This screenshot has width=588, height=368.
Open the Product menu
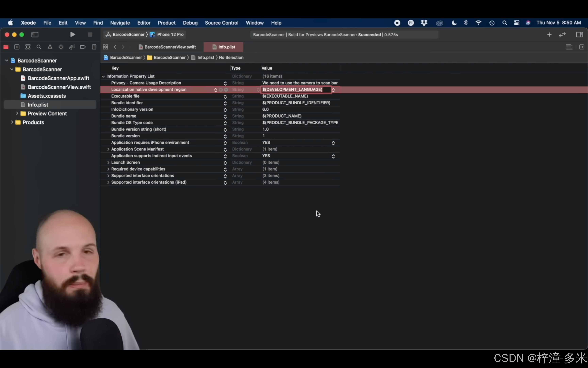[167, 23]
